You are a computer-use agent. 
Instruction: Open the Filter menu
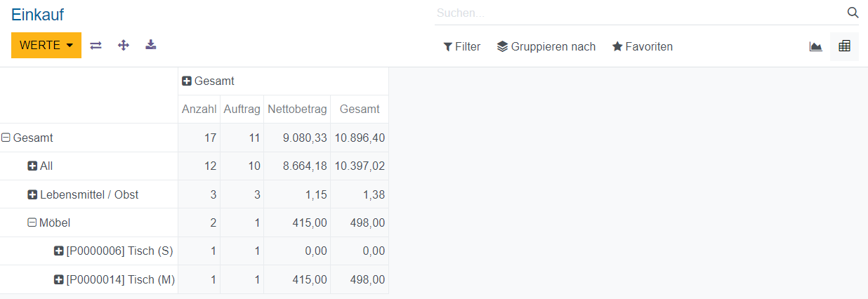pyautogui.click(x=461, y=47)
